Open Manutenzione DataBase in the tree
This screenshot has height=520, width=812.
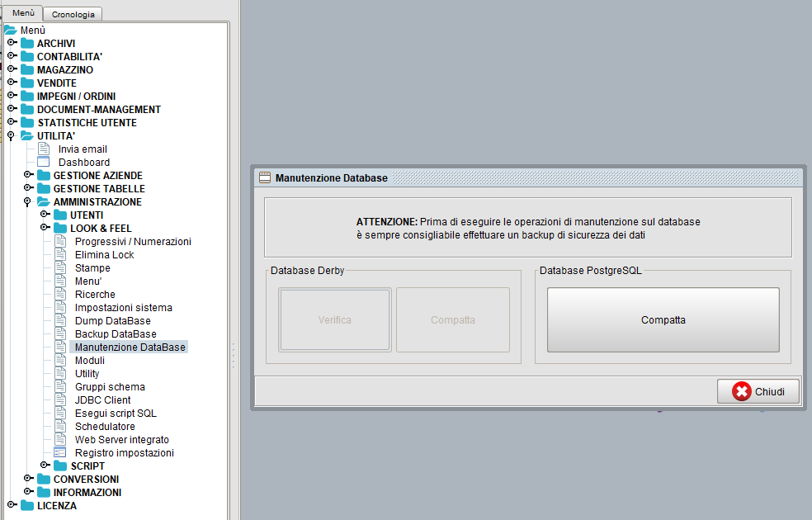point(130,347)
